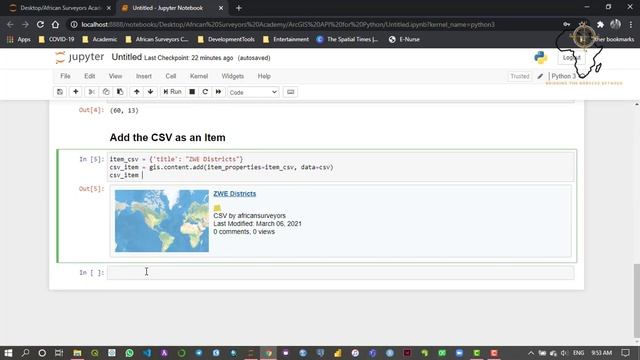Screen dimensions: 640x360
Task: Open the DevelopmentTools bookmark folder
Action: pos(226,39)
